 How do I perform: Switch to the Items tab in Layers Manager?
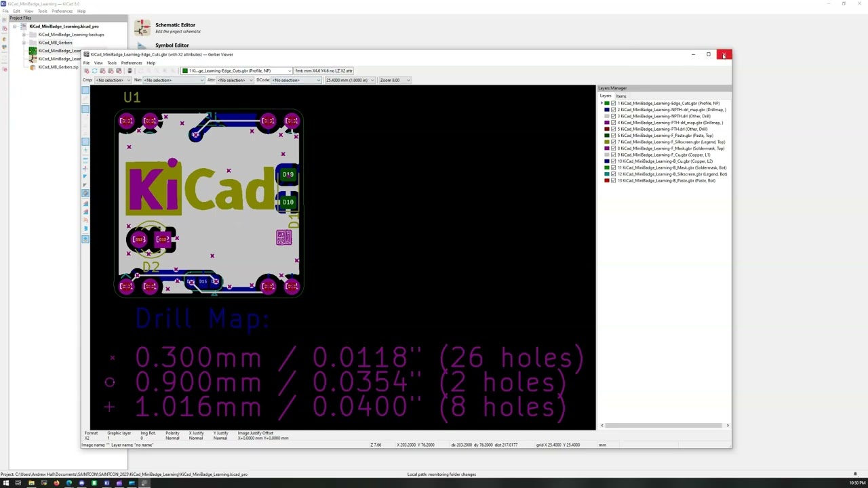click(x=621, y=96)
